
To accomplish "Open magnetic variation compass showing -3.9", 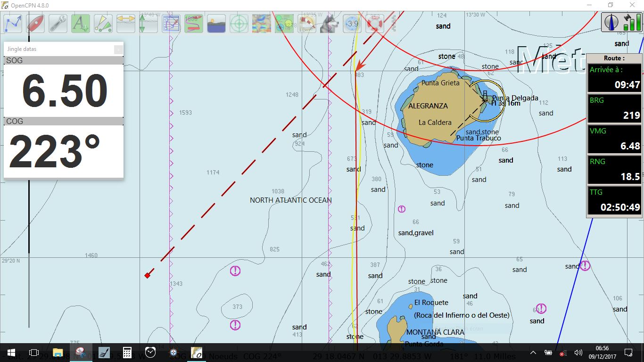I will 352,24.
